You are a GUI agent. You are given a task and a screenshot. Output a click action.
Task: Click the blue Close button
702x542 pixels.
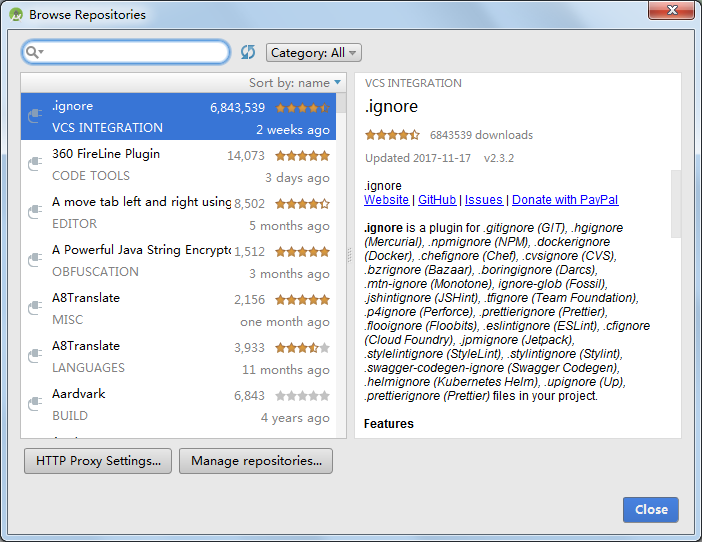651,510
